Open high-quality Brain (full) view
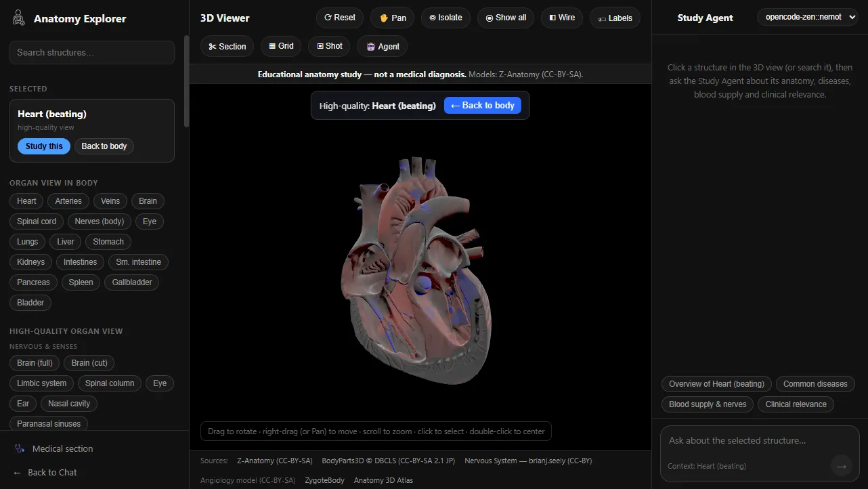This screenshot has height=489, width=868. coord(35,363)
